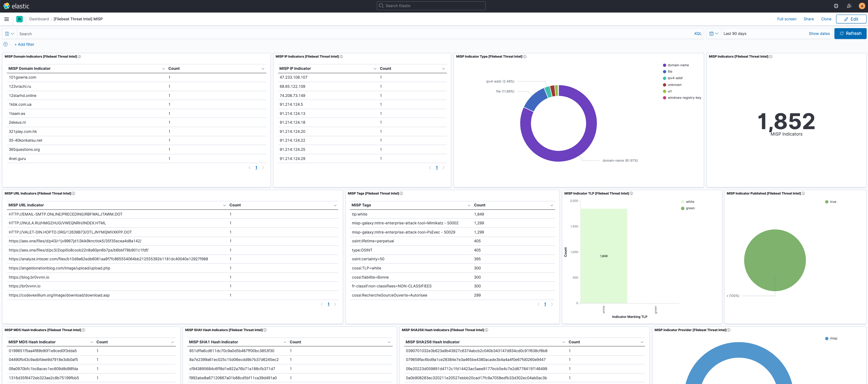This screenshot has width=868, height=384.
Task: Toggle the green legend item in TLP chart
Action: [690, 208]
